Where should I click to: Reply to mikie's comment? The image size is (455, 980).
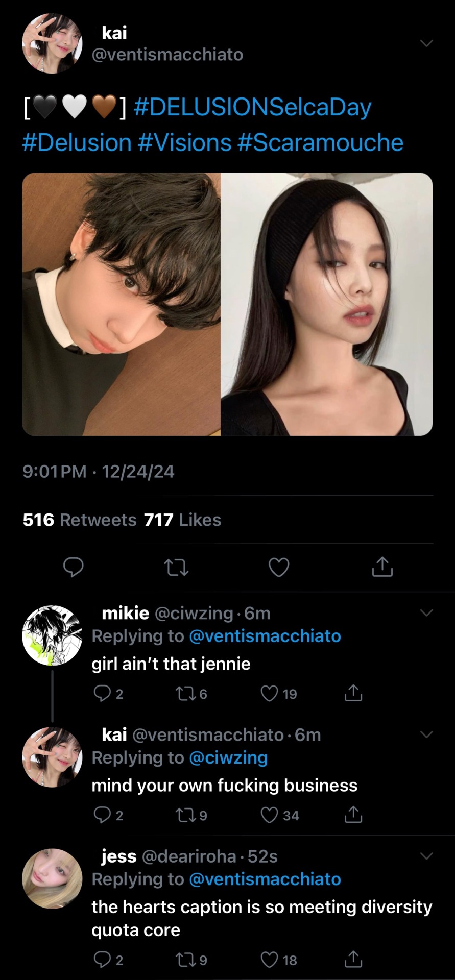coord(102,693)
